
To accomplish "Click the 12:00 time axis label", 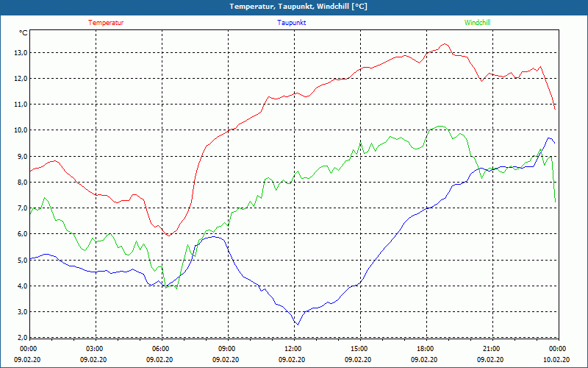I will tap(293, 349).
